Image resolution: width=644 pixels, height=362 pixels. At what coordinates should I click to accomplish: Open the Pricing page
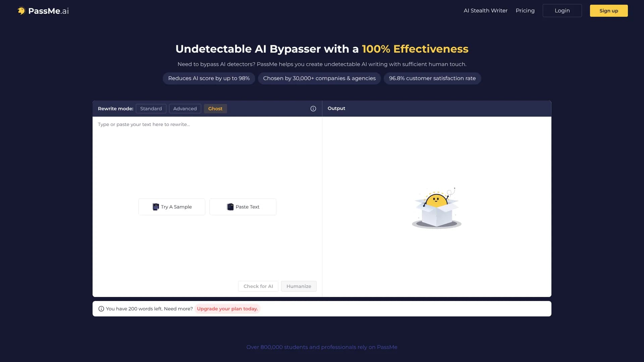pyautogui.click(x=525, y=10)
